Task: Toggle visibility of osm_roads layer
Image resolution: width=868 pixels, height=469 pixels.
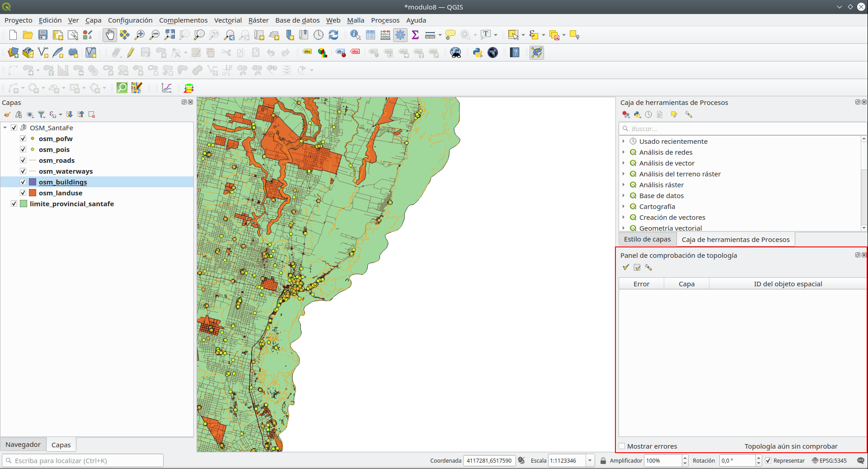Action: [23, 160]
